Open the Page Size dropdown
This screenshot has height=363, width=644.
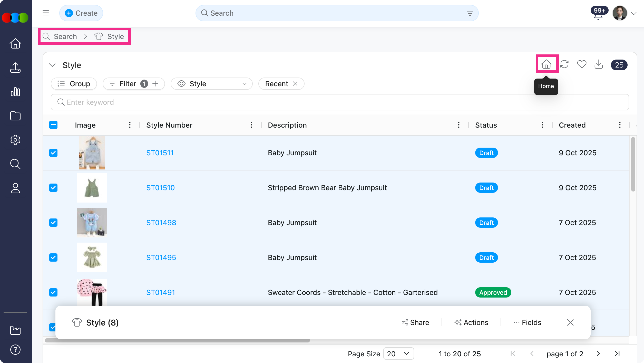(x=398, y=354)
